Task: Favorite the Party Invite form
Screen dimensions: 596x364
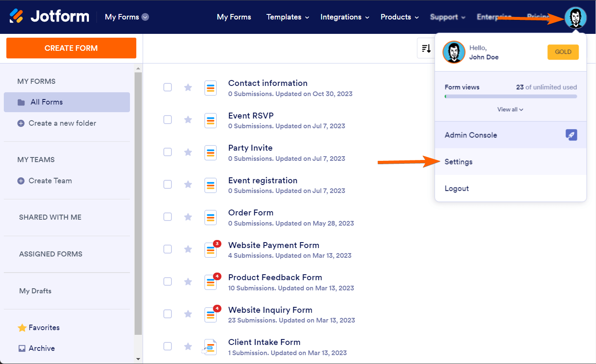Action: point(188,152)
